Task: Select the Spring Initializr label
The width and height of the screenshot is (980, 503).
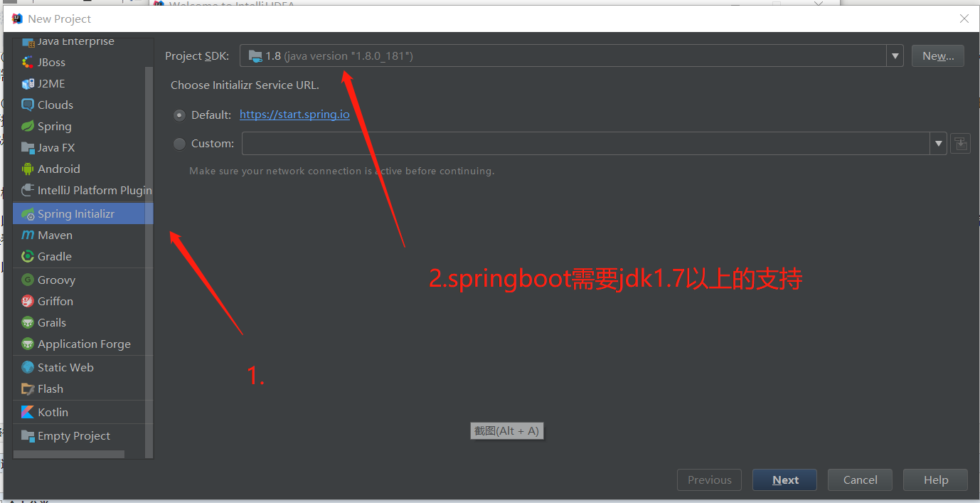Action: pos(76,214)
